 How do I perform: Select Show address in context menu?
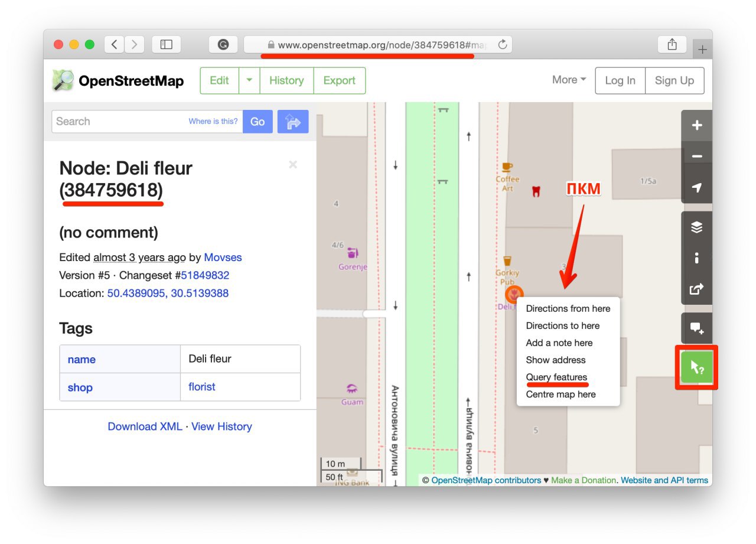pyautogui.click(x=568, y=360)
